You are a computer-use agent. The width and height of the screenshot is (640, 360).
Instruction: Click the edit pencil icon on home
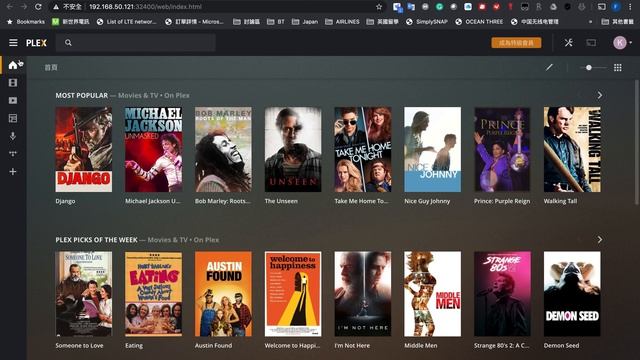point(549,67)
